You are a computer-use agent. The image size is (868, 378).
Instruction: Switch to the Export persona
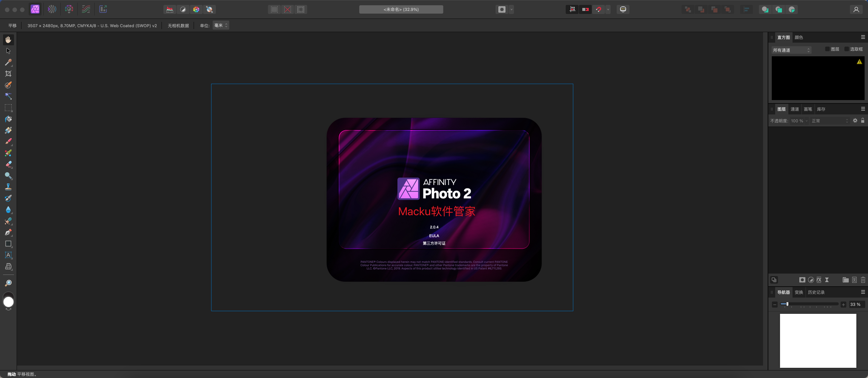pyautogui.click(x=103, y=9)
